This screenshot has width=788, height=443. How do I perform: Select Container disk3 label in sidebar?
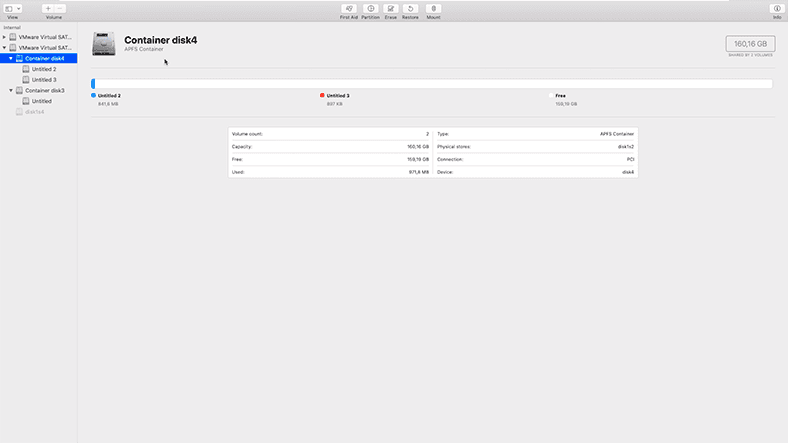(45, 90)
